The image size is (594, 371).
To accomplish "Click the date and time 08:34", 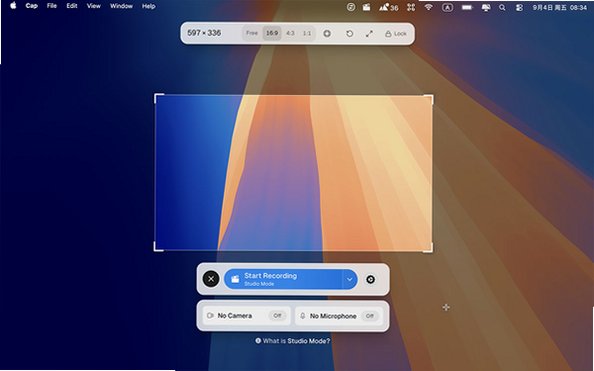I will coord(560,7).
